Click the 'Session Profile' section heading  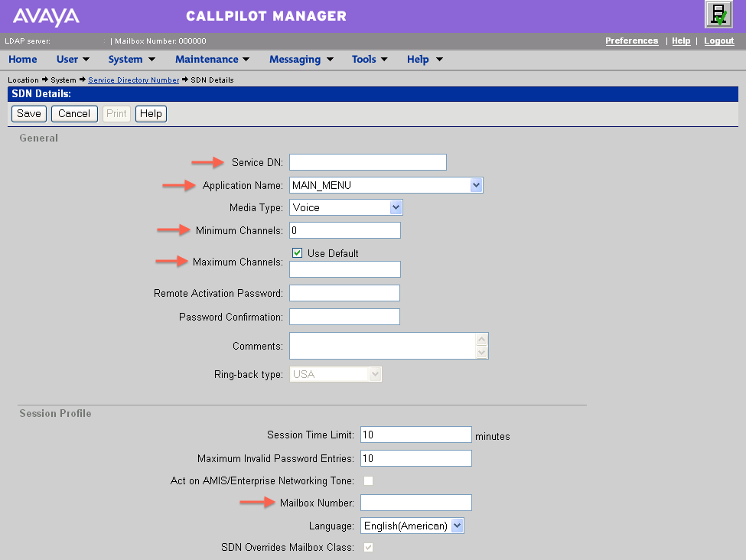tap(55, 413)
